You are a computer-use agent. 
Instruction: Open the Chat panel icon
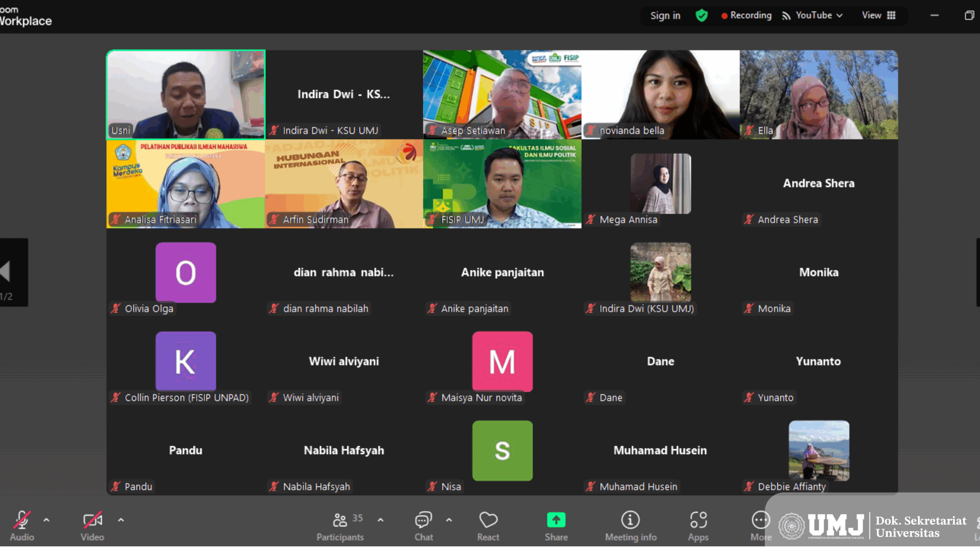click(424, 520)
